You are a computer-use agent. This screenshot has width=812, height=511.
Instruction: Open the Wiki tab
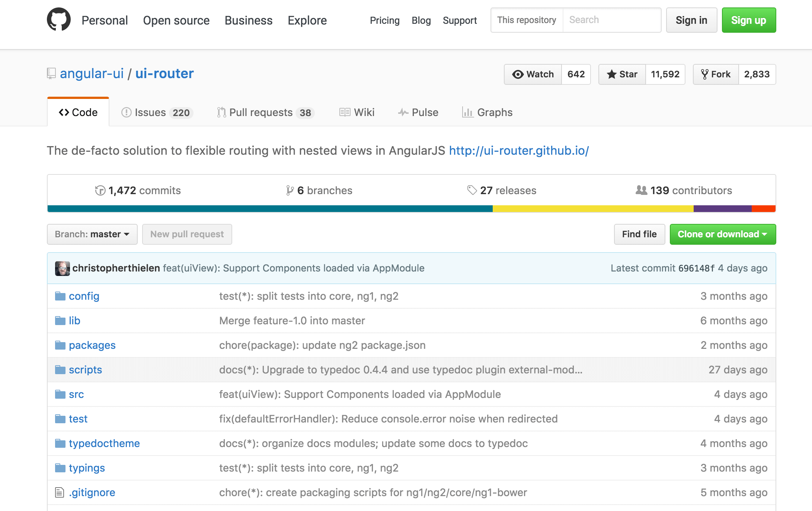pyautogui.click(x=357, y=112)
